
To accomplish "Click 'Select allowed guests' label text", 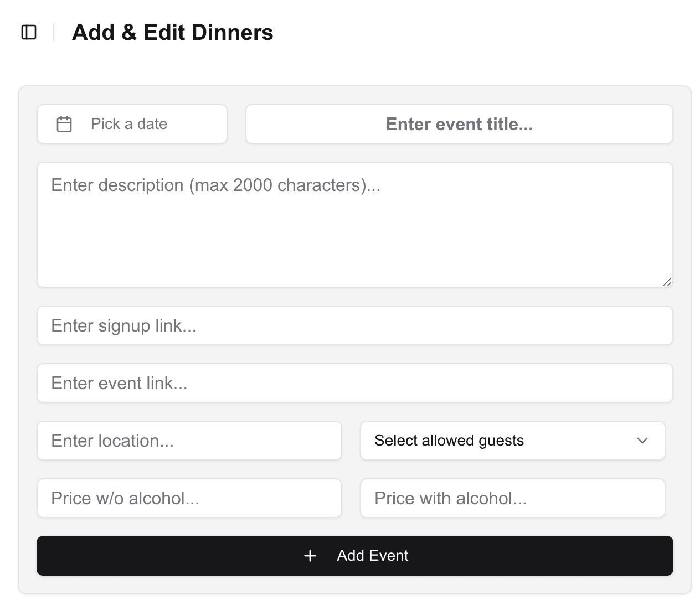I will [x=449, y=441].
